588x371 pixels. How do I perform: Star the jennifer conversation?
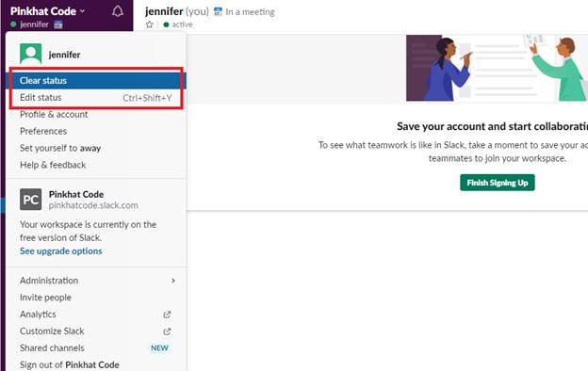(x=149, y=24)
